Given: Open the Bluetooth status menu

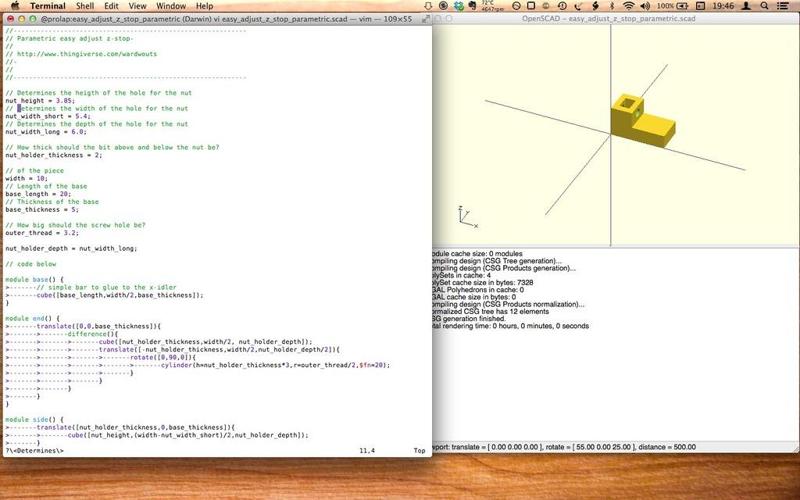Looking at the screenshot, I should [x=612, y=6].
